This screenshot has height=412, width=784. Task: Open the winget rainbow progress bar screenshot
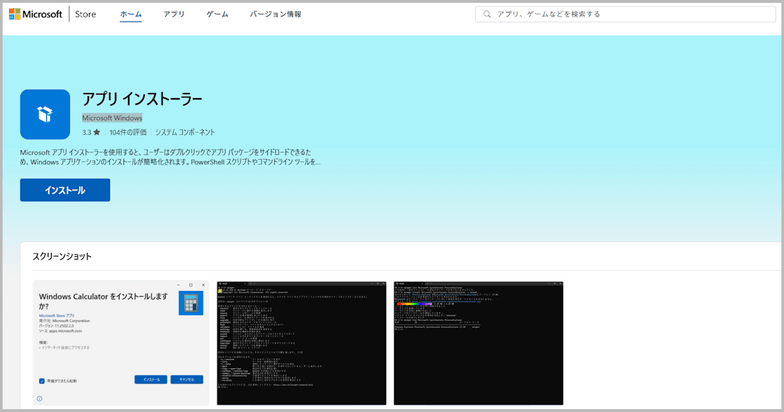[478, 343]
